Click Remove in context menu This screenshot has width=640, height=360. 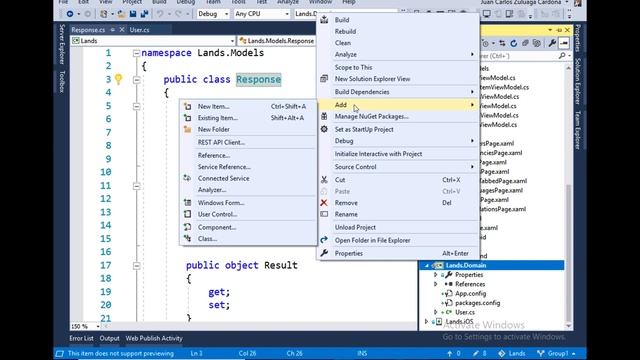pos(398,203)
